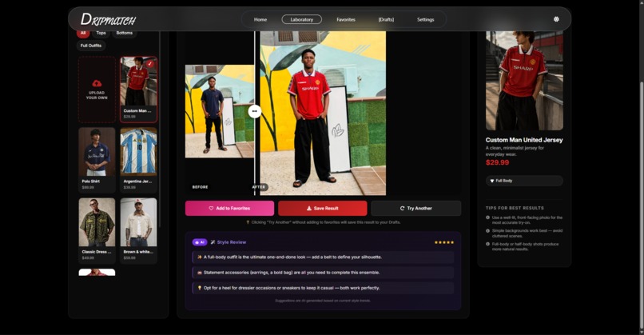Screen dimensions: 644x335
Task: Click the large Man United jersey product photo
Action: tap(524, 81)
